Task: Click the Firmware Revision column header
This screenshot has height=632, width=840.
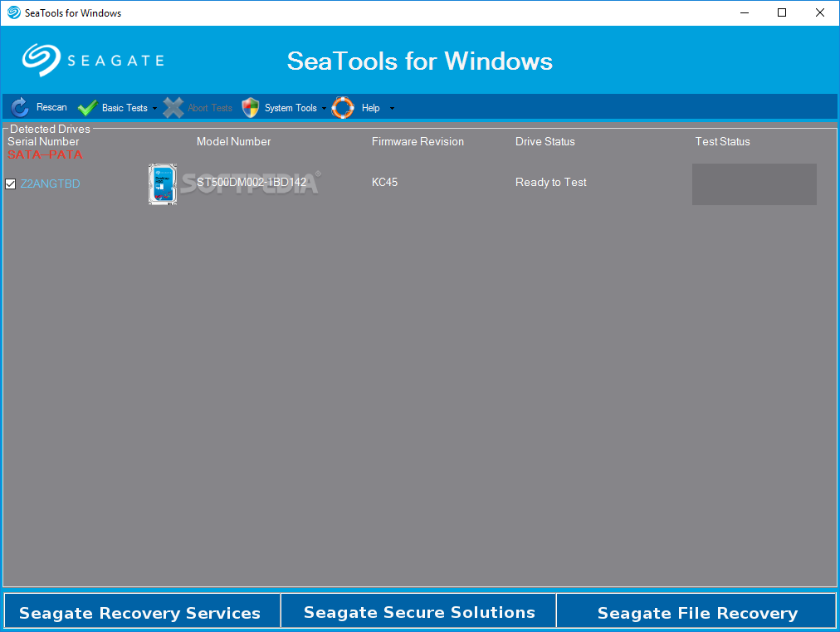Action: [418, 141]
